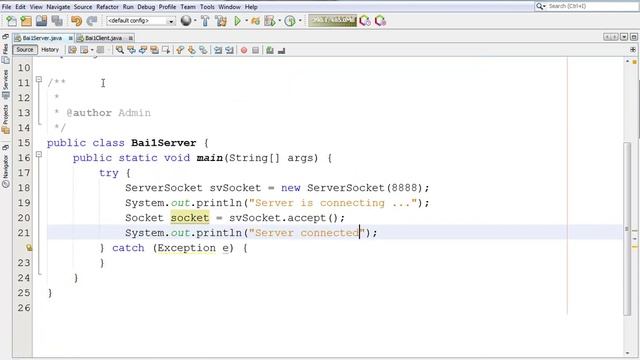Maximize the editor window button

(633, 37)
